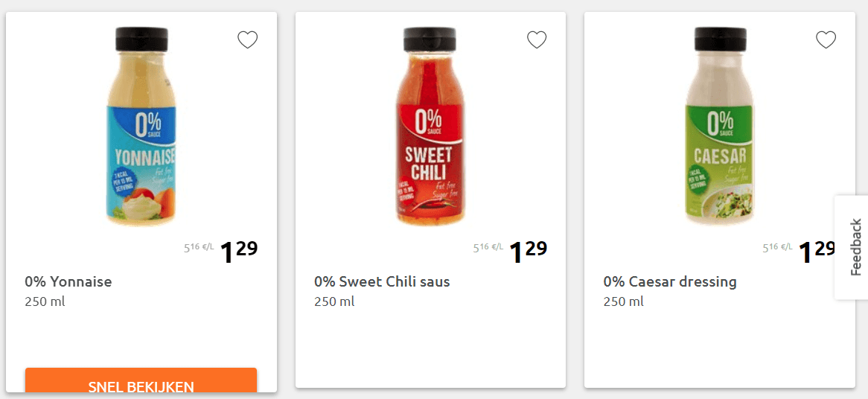Open the 0% Yonnaise product title link
Screen dimensions: 868x399
point(68,281)
